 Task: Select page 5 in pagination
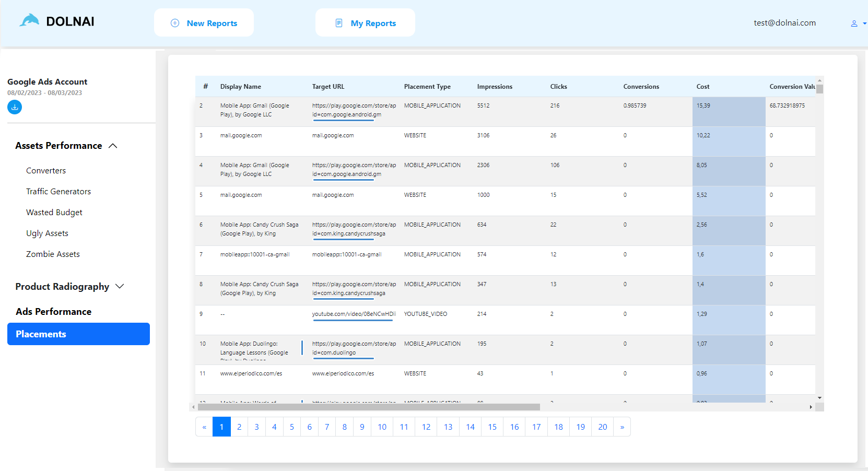292,427
